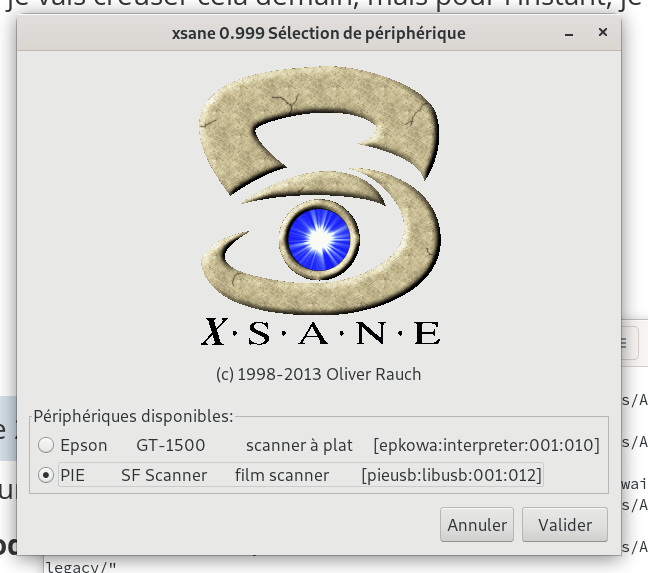Click the GT-1500 model text
Screen dimensions: 648x573
[171, 445]
